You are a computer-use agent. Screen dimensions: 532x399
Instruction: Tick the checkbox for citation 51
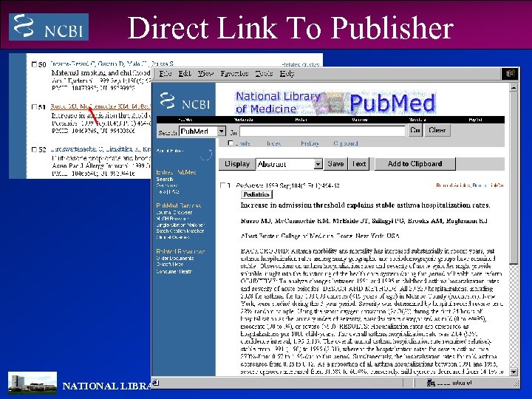point(34,107)
